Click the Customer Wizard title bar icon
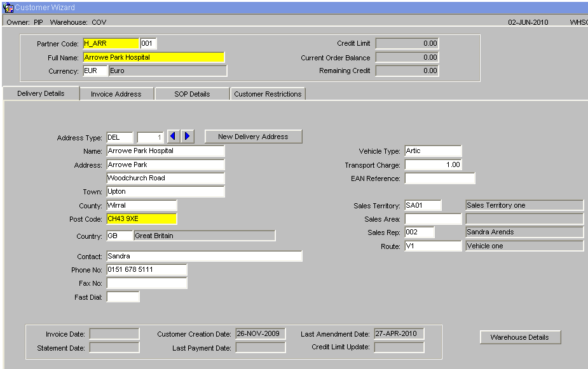The height and width of the screenshot is (369, 588). [8, 8]
